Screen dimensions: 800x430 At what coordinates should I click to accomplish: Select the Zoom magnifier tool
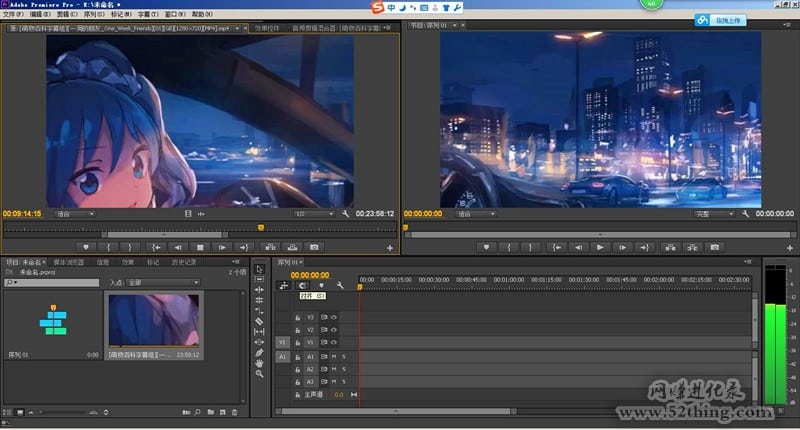coord(259,374)
